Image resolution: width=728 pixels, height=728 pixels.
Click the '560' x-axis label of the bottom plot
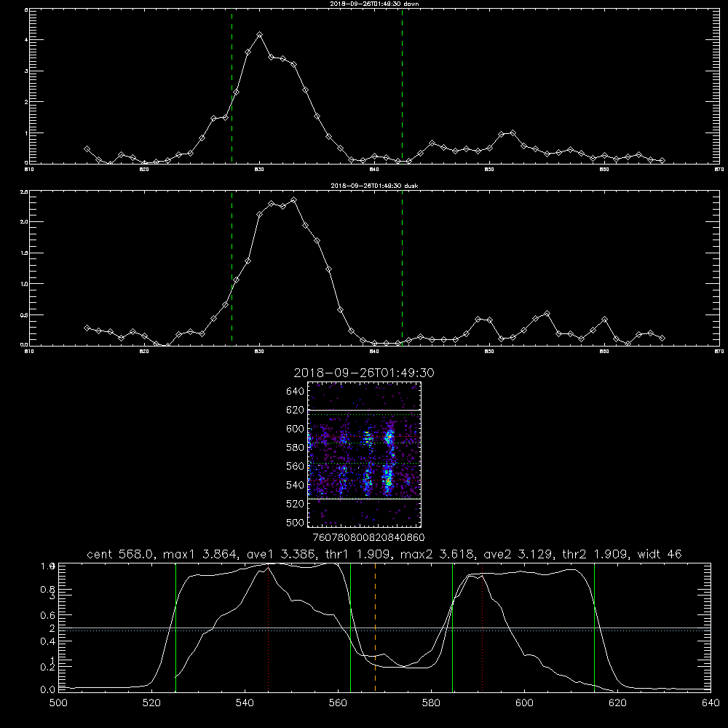338,703
